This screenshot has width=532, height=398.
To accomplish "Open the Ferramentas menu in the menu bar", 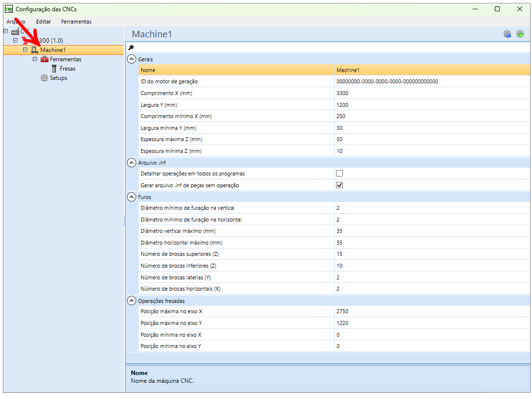I will pyautogui.click(x=76, y=22).
